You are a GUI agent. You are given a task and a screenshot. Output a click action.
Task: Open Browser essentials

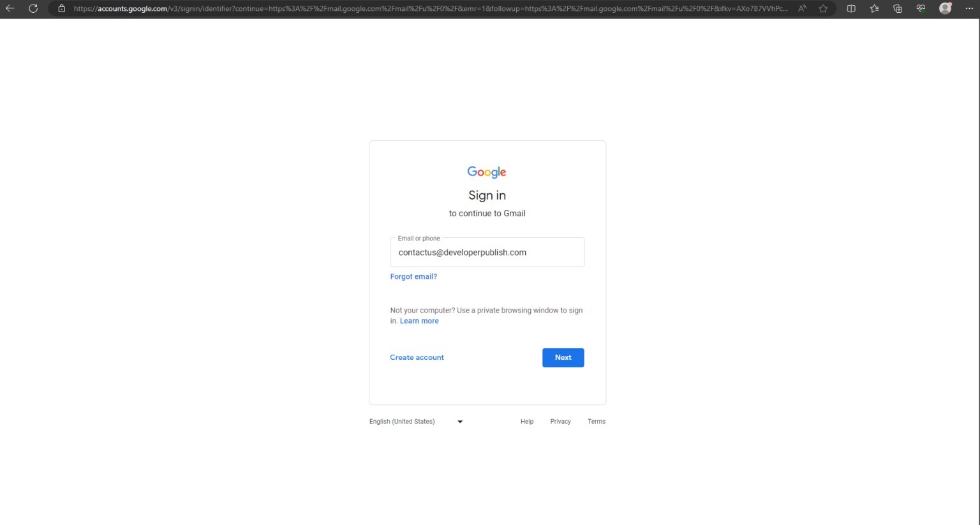tap(921, 8)
